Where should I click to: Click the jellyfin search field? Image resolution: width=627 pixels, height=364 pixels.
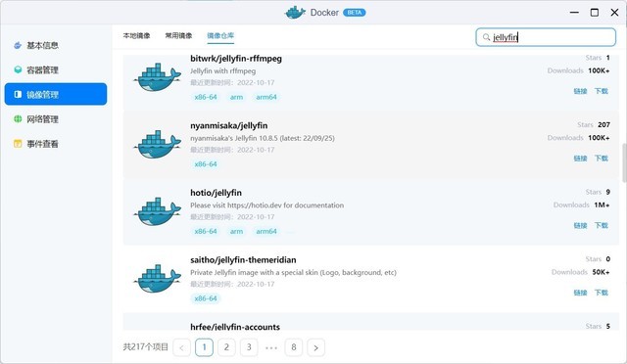546,37
